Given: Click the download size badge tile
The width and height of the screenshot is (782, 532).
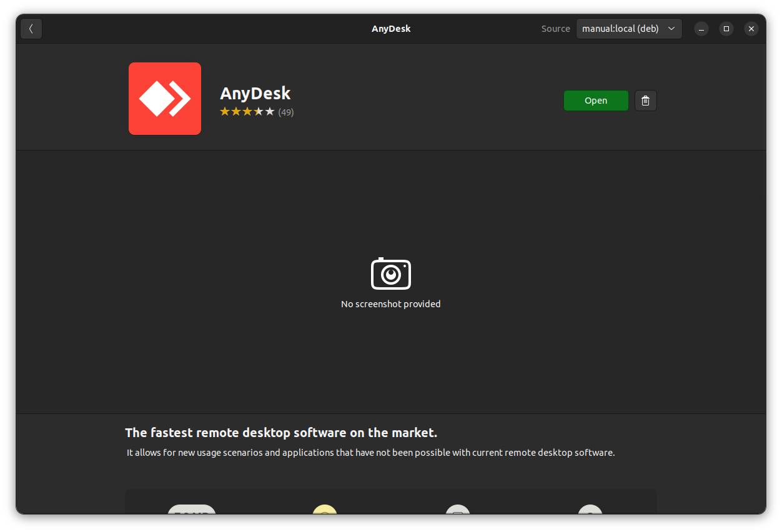Looking at the screenshot, I should (x=192, y=512).
